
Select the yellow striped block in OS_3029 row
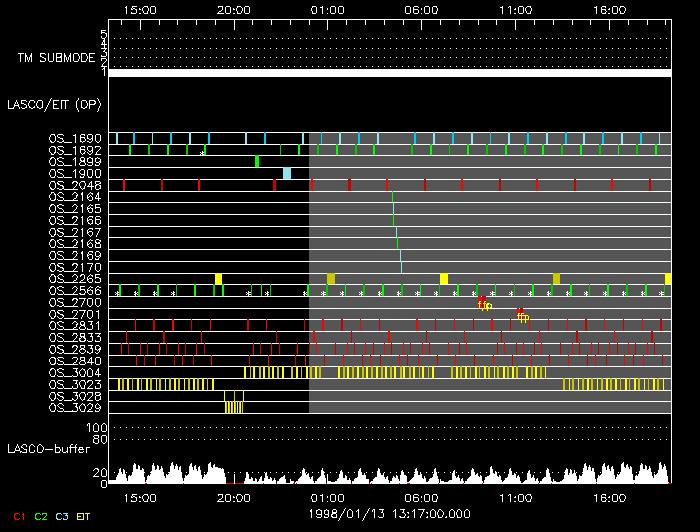click(x=234, y=407)
